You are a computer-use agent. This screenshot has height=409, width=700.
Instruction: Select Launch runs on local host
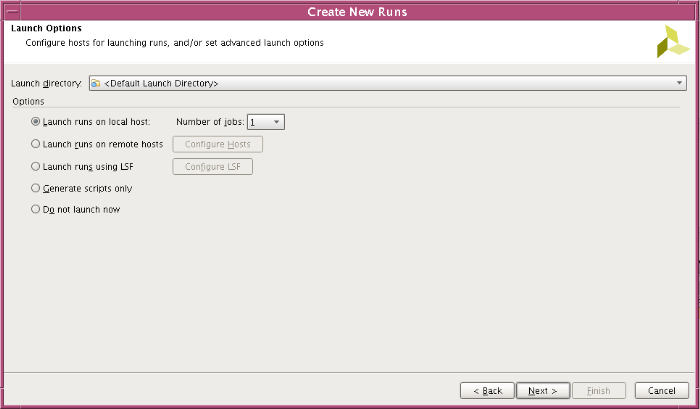coord(37,122)
